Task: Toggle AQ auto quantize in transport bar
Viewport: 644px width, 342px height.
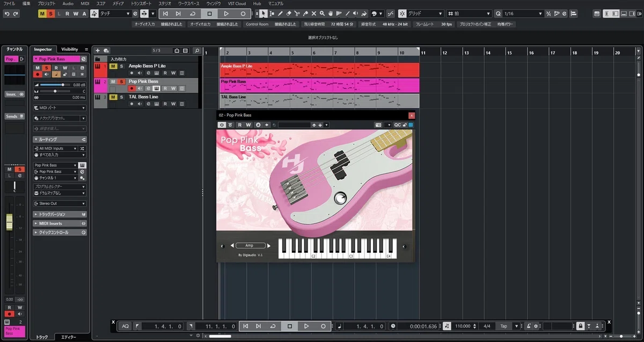Action: tap(125, 326)
